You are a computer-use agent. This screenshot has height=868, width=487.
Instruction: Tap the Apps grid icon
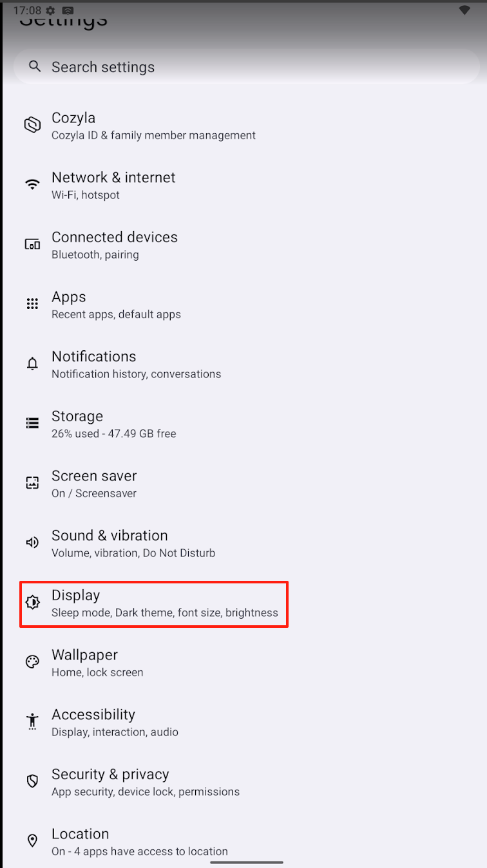tap(32, 304)
